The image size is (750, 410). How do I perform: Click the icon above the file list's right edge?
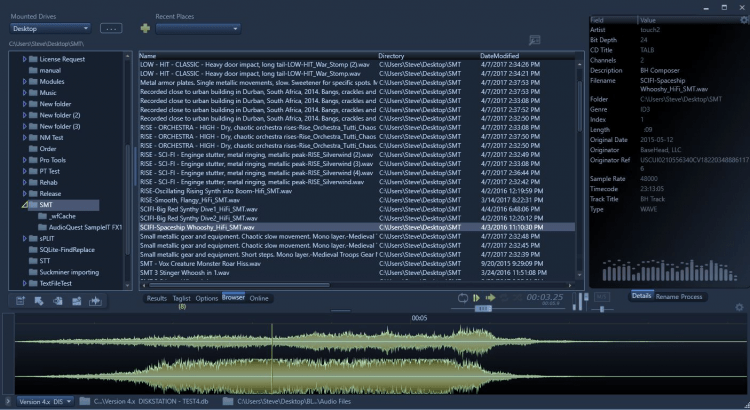click(535, 39)
